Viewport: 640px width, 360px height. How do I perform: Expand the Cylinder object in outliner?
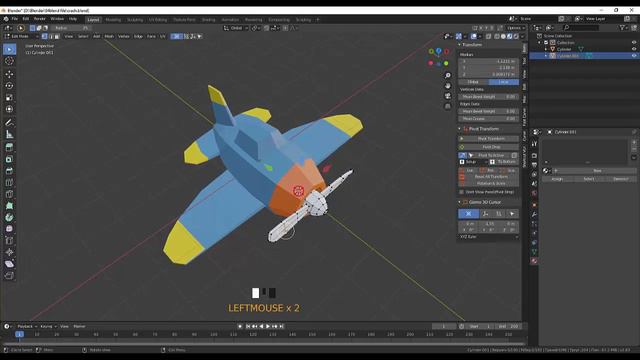point(546,49)
